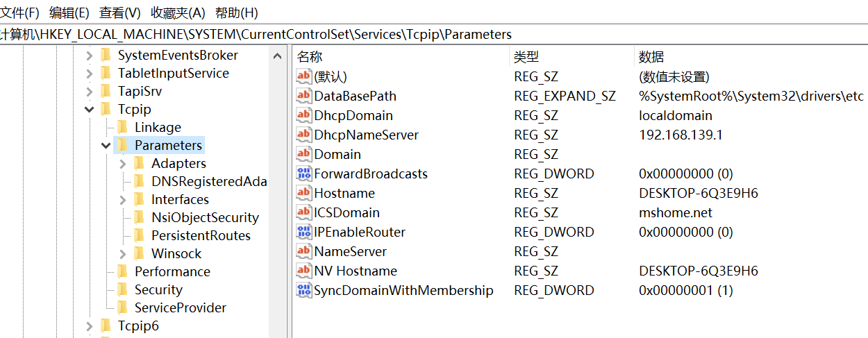Click the string icon beside Hostname

tap(304, 193)
